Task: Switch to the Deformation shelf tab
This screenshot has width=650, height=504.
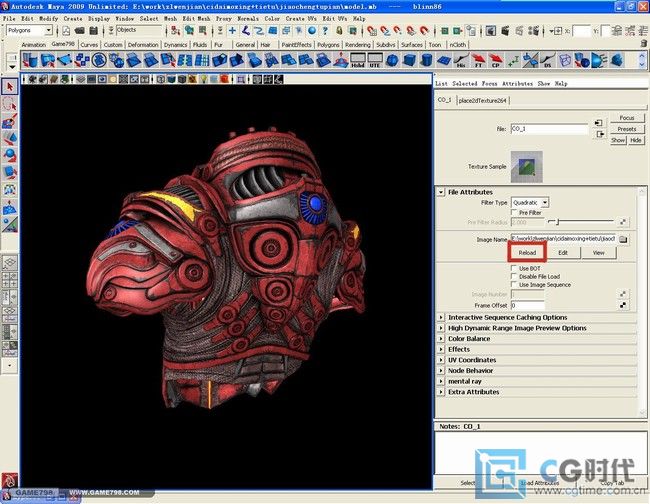Action: [x=143, y=45]
